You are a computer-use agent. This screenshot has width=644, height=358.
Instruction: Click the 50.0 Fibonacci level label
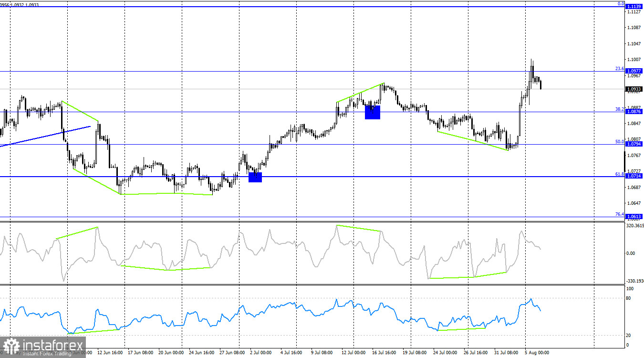[619, 142]
